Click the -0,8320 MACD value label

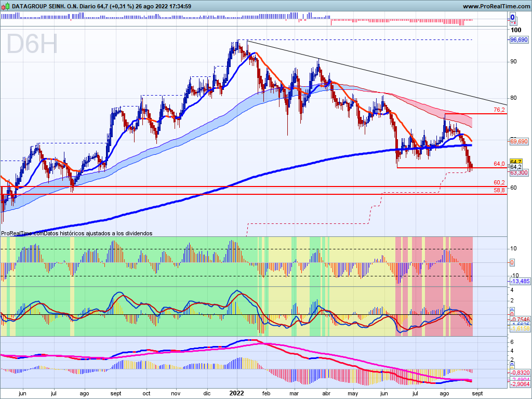(520, 373)
